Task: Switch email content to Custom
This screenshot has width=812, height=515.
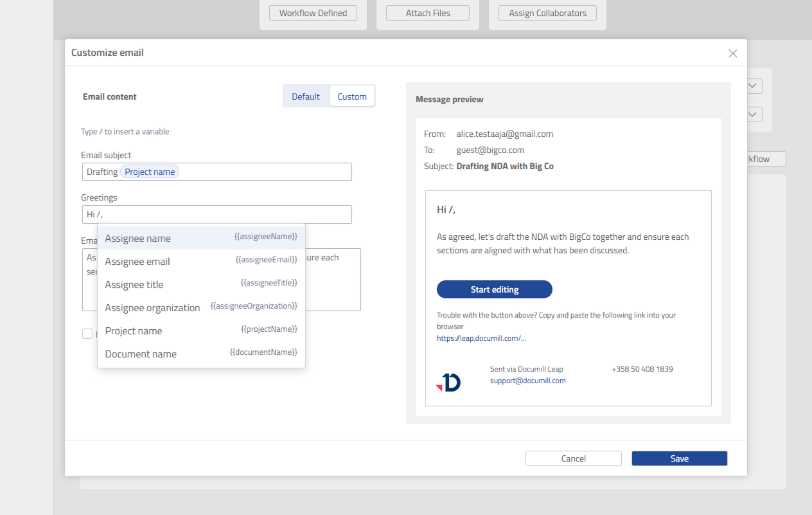Action: click(x=352, y=96)
